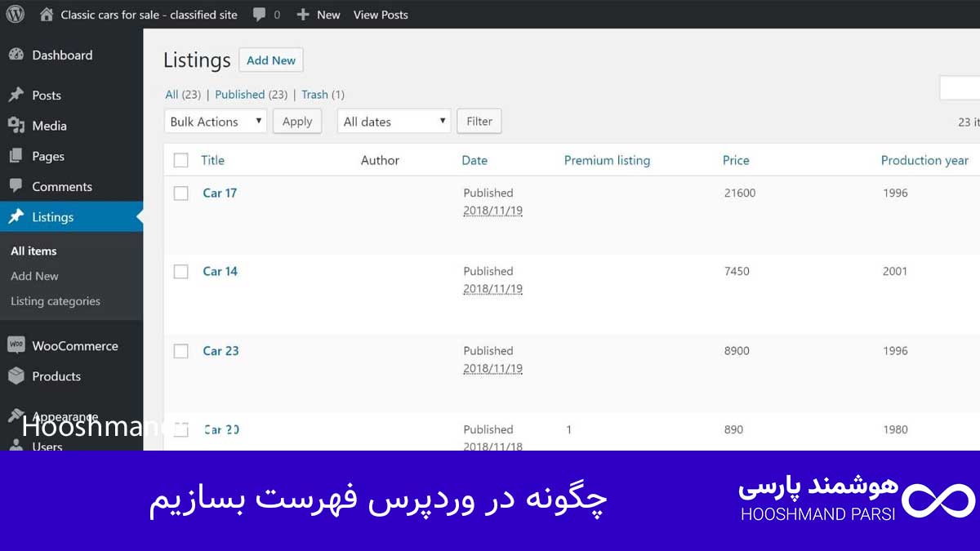
Task: Sort by Production year column header
Action: [x=924, y=160]
